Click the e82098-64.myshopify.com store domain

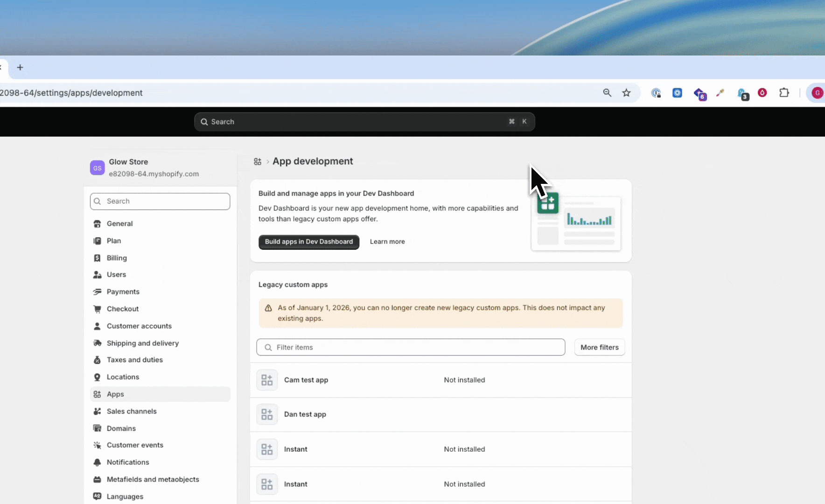(x=154, y=174)
